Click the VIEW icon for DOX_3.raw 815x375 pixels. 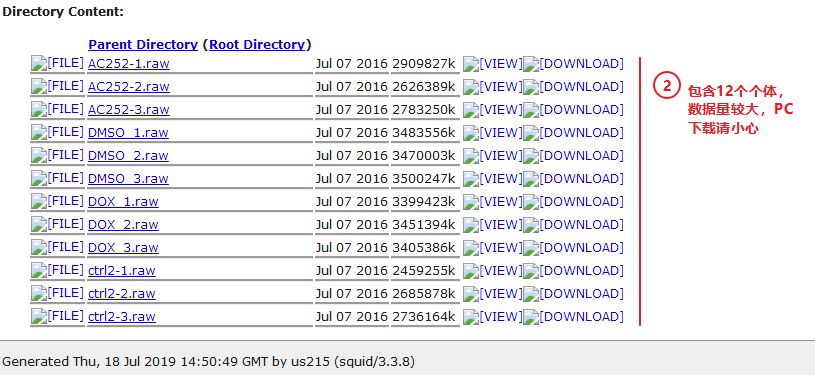pyautogui.click(x=493, y=247)
